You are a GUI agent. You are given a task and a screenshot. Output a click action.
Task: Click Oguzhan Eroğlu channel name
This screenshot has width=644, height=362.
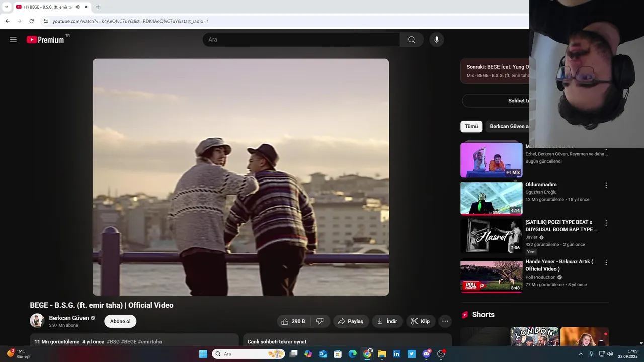pos(541,192)
